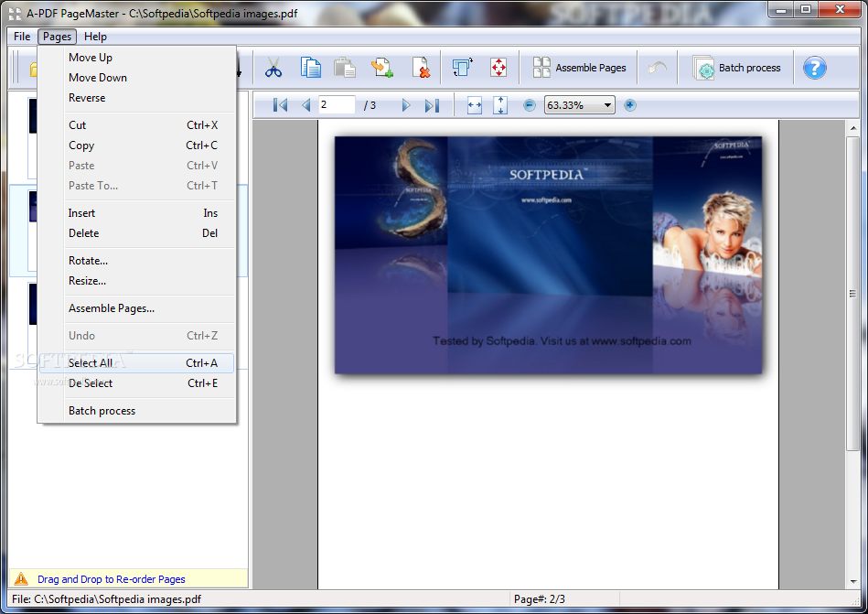Click the fit height icon
The width and height of the screenshot is (868, 614).
500,105
